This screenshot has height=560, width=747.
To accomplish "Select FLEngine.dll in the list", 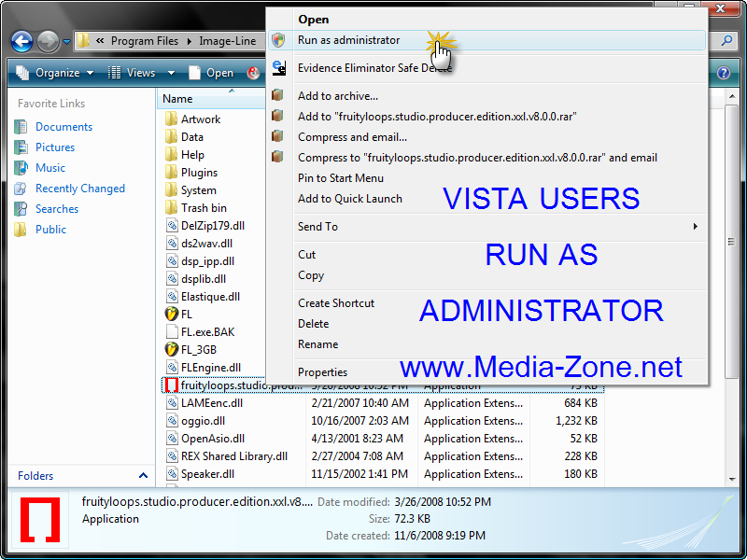I will (x=211, y=368).
